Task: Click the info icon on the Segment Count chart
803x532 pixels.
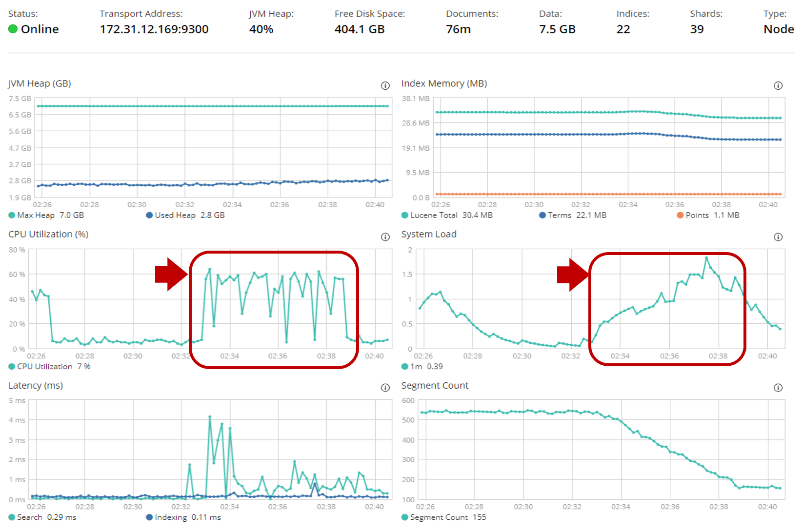Action: tap(779, 387)
